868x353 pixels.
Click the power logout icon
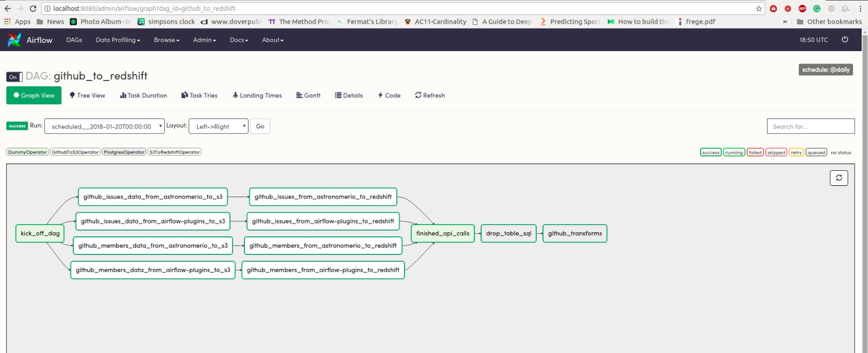click(x=845, y=40)
